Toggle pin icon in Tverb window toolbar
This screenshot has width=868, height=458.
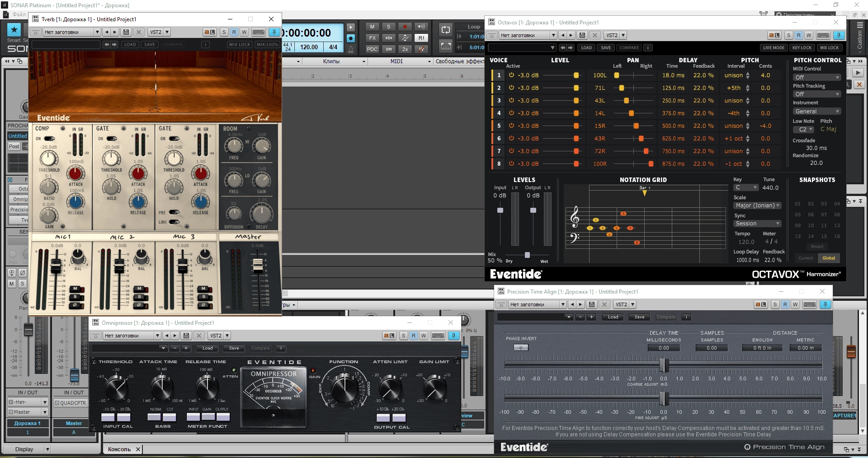click(x=274, y=32)
